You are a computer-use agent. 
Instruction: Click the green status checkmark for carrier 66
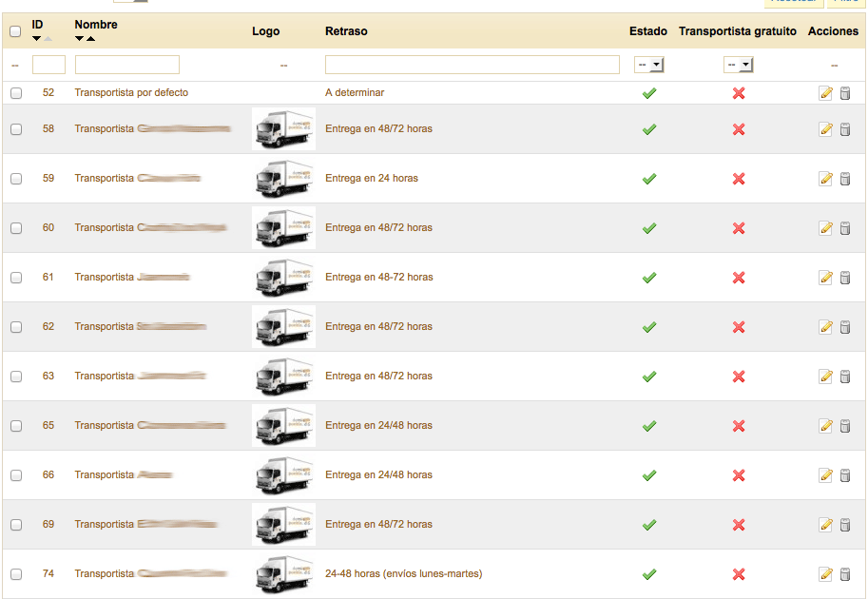pos(649,475)
